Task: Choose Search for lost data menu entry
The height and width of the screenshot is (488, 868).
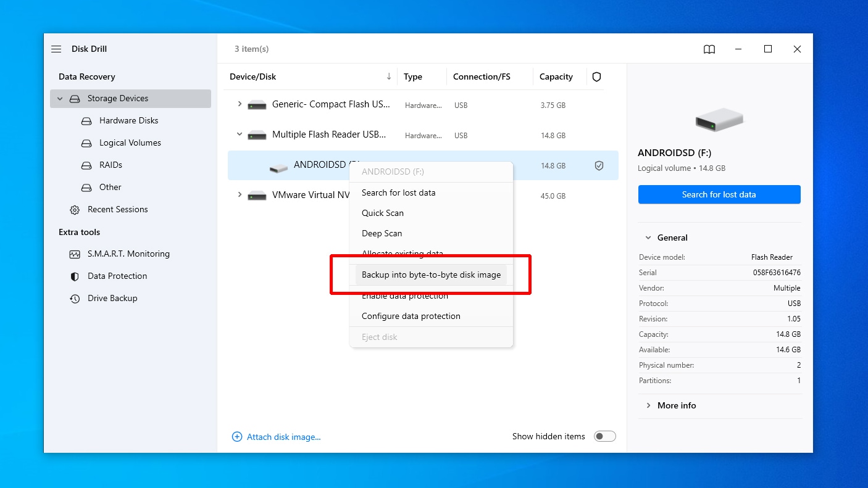Action: click(x=431, y=192)
